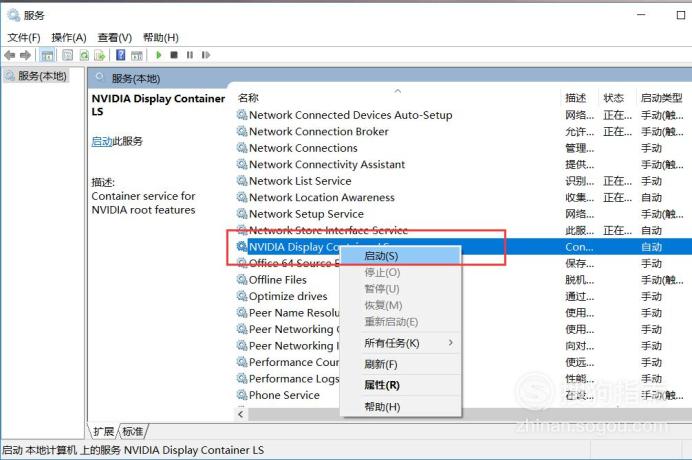The width and height of the screenshot is (692, 460).
Task: Click gear icon beside Network Location Awareness
Action: 242,197
